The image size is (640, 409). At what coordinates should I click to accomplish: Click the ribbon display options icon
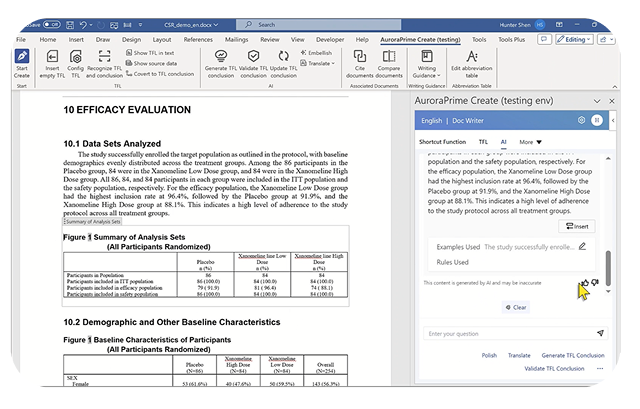pos(559,25)
